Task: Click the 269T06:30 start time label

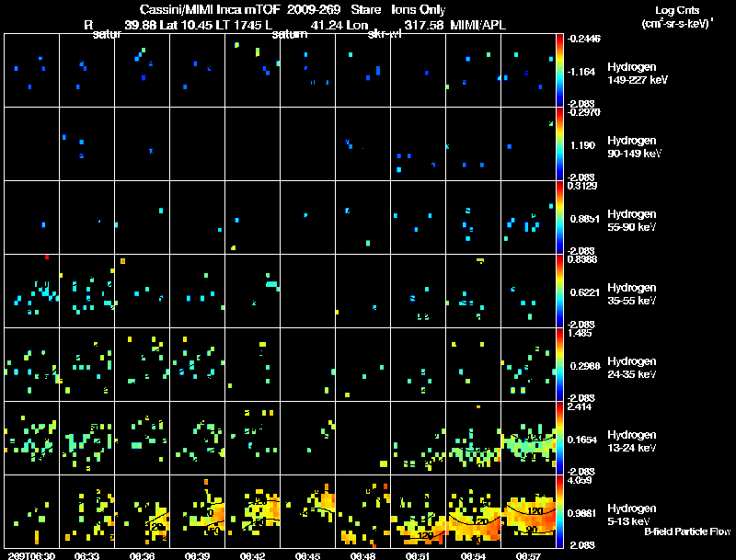Action: click(31, 555)
